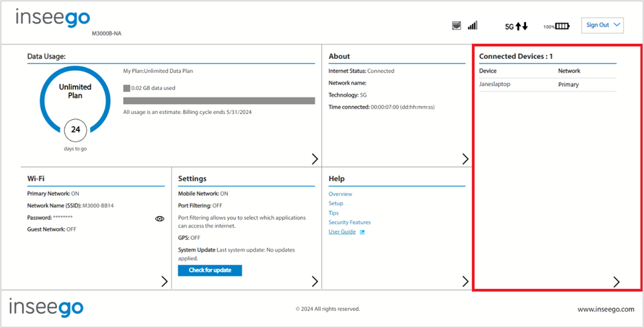Open the Overview help link

tap(340, 194)
